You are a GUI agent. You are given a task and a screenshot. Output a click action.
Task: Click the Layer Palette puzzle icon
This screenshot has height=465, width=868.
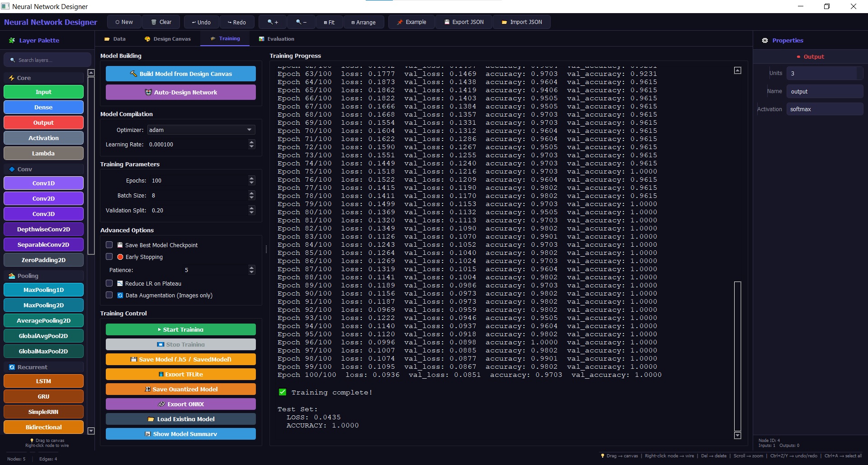click(x=12, y=40)
